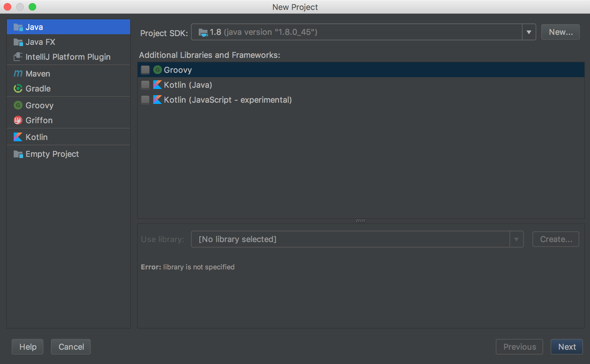Select Java label in project type list
Viewport: 590px width, 364px height.
click(34, 27)
